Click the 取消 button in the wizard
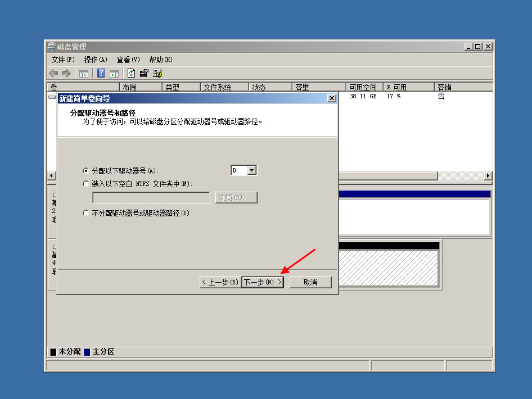 [310, 282]
